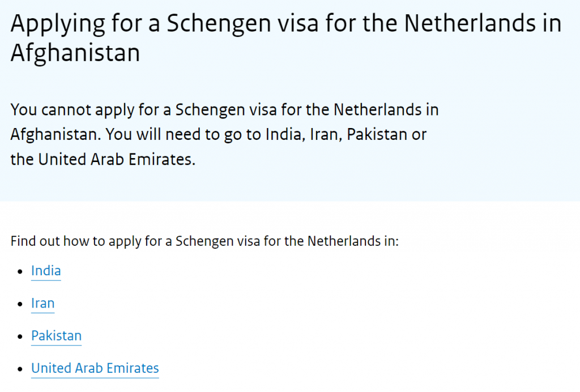
Task: Open the United Arab Emirates link
Action: pos(95,368)
